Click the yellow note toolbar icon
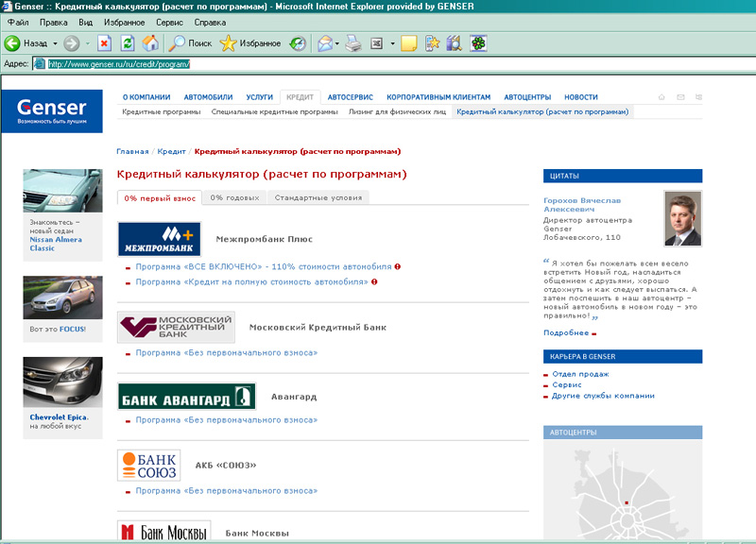 (x=409, y=43)
